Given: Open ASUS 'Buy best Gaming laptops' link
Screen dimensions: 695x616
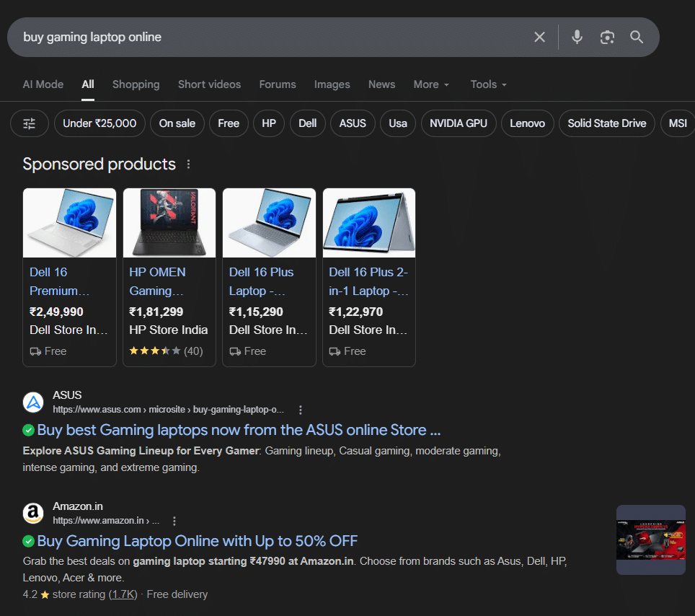Looking at the screenshot, I should (239, 430).
